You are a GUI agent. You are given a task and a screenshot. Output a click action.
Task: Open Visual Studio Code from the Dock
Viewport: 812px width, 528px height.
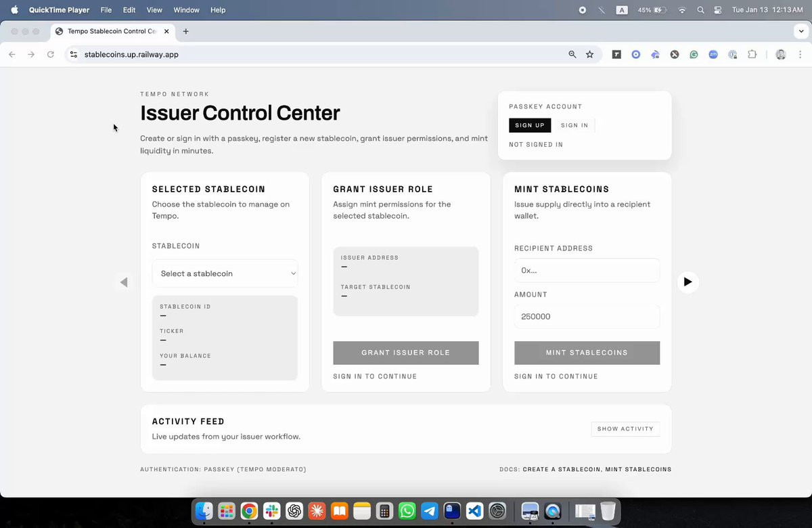474,511
